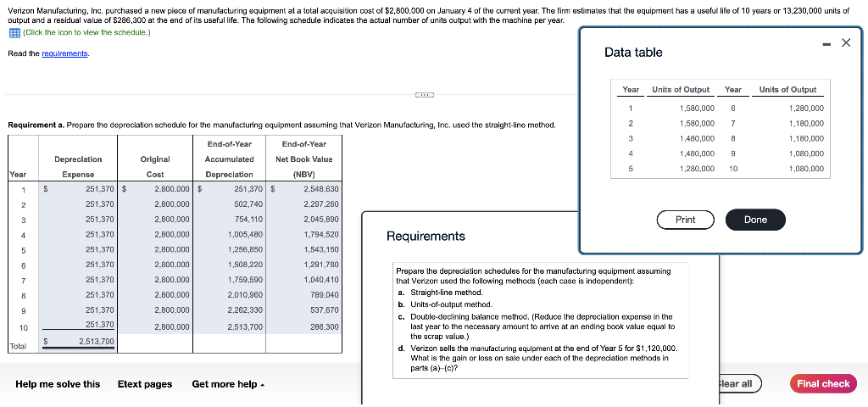Click accumulated depreciation 502,740 cell
Image resolution: width=868 pixels, height=407 pixels.
tap(230, 204)
